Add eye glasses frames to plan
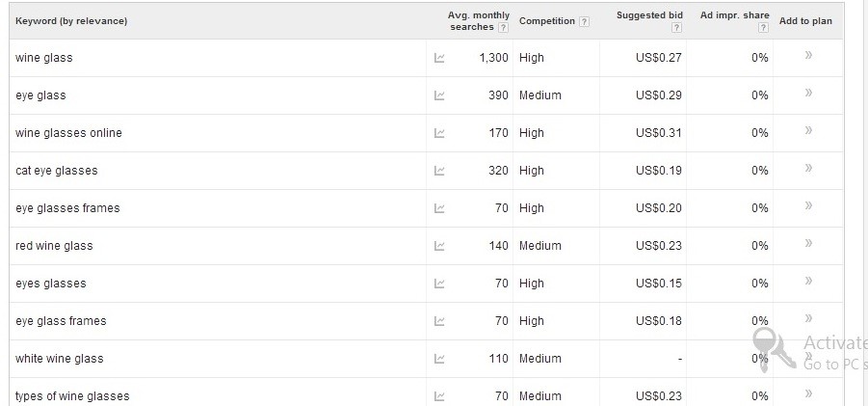 point(808,205)
